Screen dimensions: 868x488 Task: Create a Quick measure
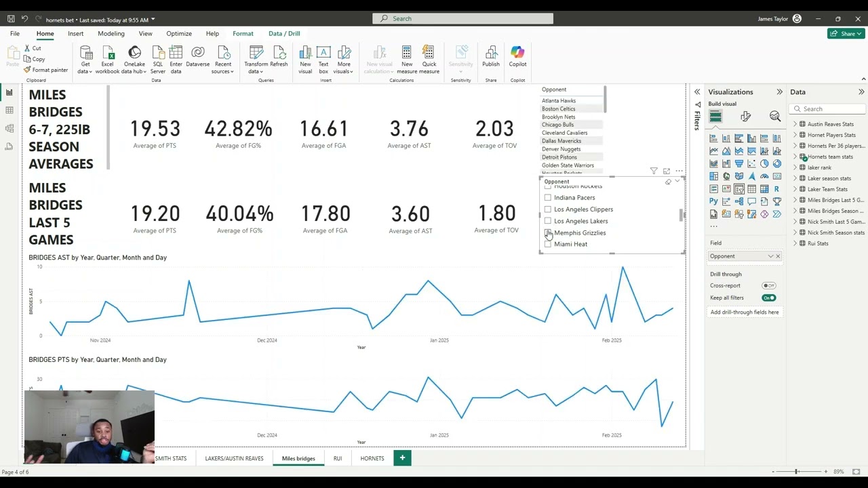tap(429, 60)
